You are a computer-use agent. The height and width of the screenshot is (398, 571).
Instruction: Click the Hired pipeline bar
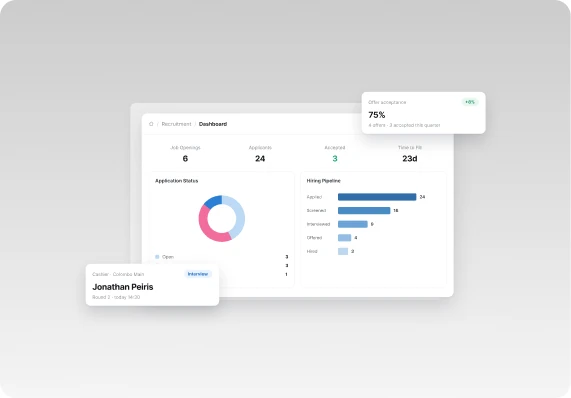click(x=343, y=251)
